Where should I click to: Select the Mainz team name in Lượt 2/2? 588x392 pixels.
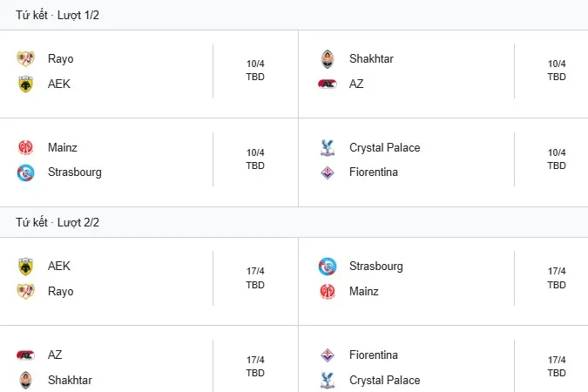[x=364, y=292]
